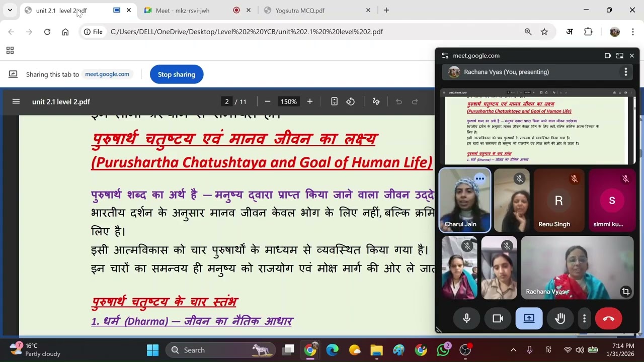The height and width of the screenshot is (362, 644).
Task: Open the Chrome tab search dropdown arrow
Action: click(10, 10)
